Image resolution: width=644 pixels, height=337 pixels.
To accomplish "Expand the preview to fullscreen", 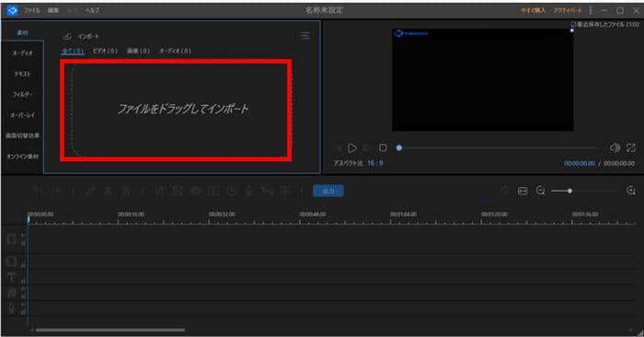I will [x=631, y=147].
